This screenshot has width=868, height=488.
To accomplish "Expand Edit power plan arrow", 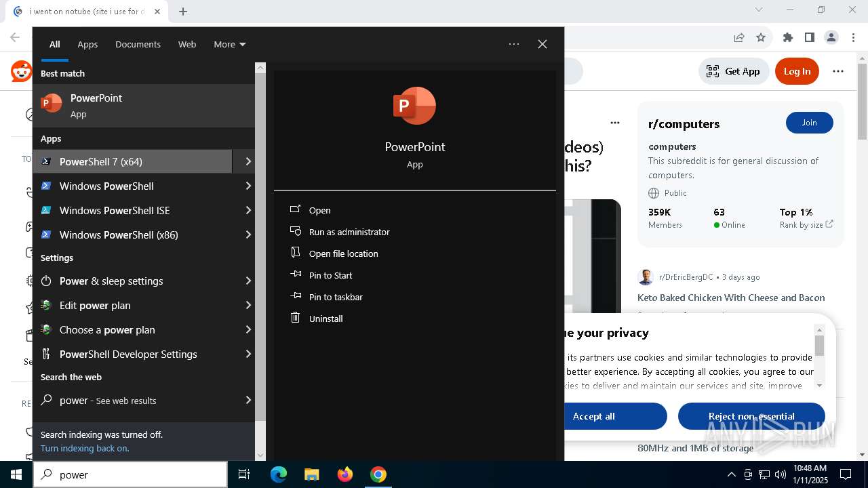I will 248,305.
